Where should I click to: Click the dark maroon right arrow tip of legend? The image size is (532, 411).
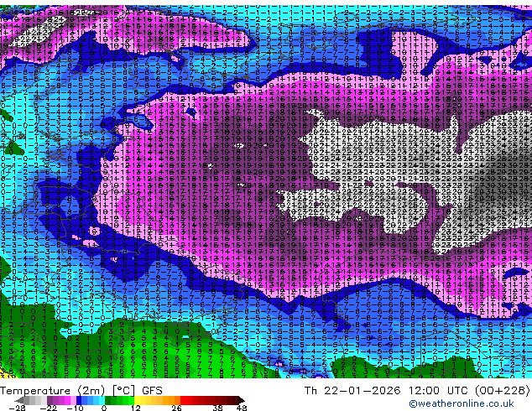[241, 400]
